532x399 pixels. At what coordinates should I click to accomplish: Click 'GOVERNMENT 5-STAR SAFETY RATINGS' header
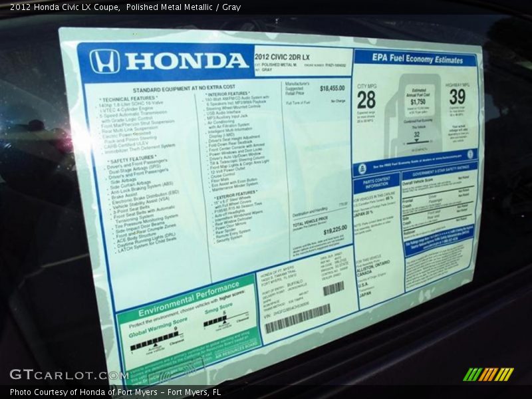(441, 171)
